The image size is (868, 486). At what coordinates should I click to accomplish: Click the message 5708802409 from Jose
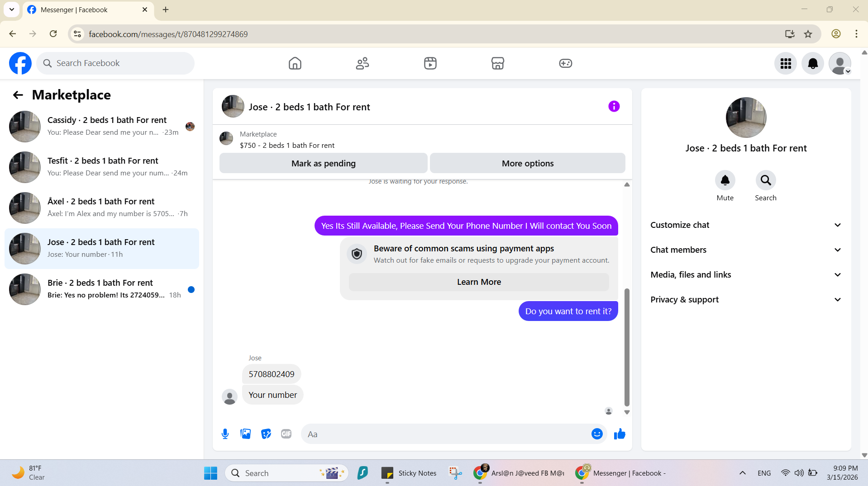click(272, 374)
